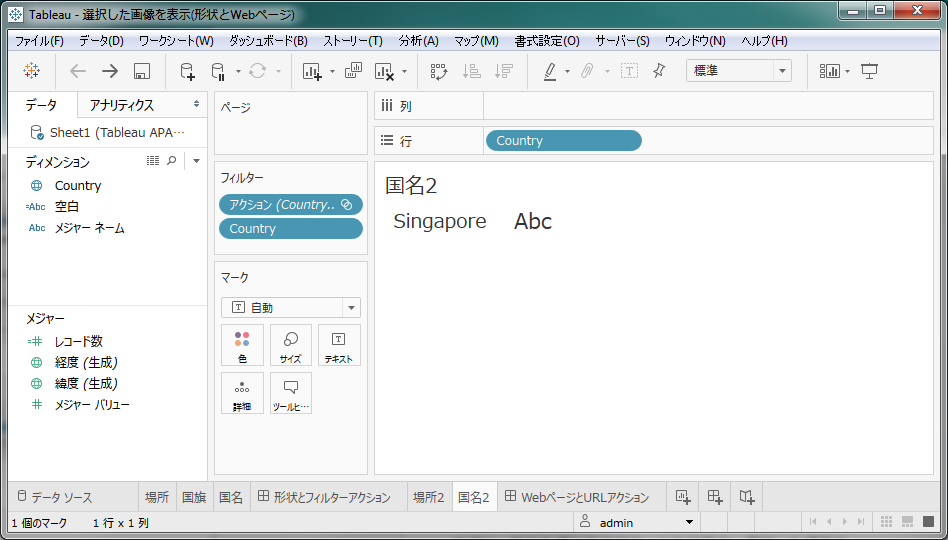This screenshot has width=948, height=540.
Task: Open the Show Me chart icon
Action: [x=830, y=71]
